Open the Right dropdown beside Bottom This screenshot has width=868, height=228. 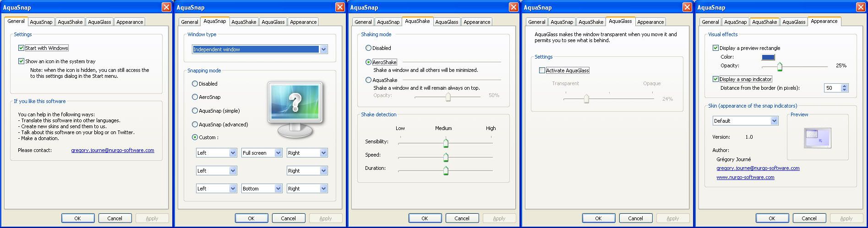pos(307,188)
